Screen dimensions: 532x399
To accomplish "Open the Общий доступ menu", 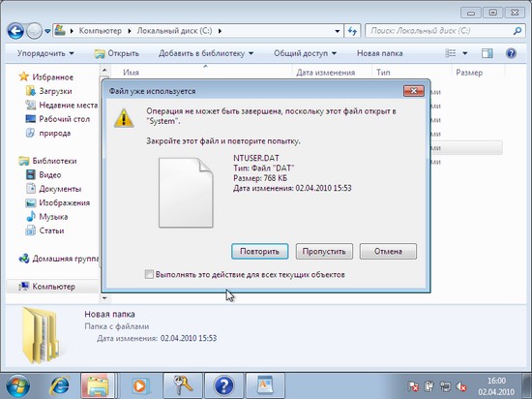I will (305, 53).
